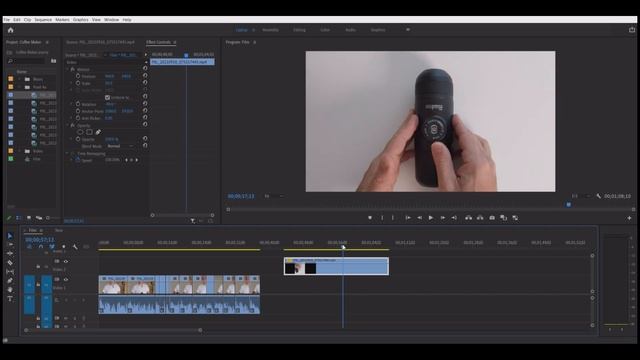
Task: Reset the Opacity value parameter
Action: pos(145,139)
